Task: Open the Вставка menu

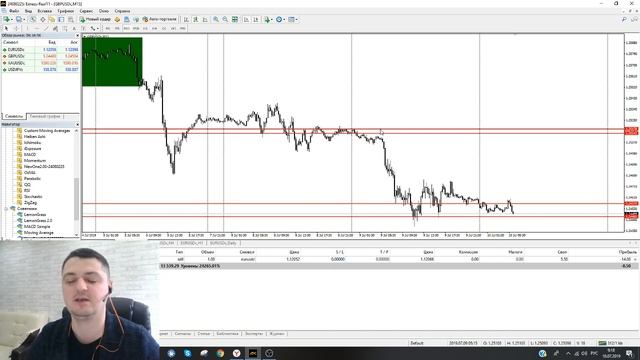Action: tap(44, 11)
